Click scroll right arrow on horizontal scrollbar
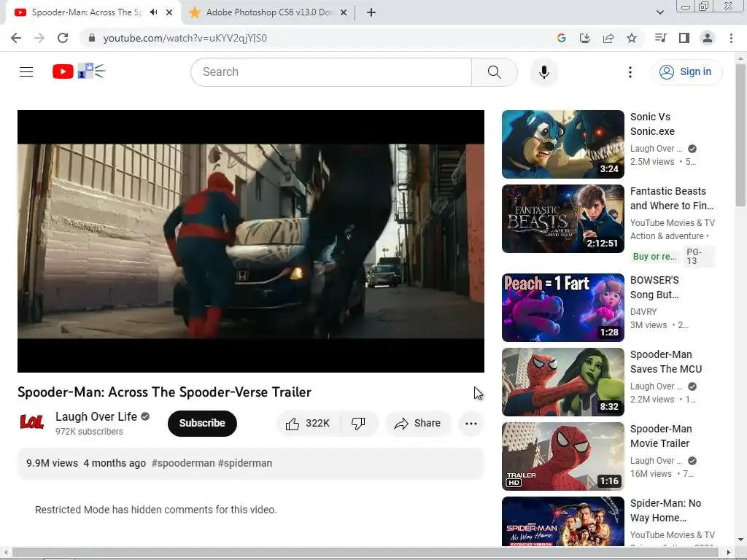Image resolution: width=747 pixels, height=560 pixels. coord(729,553)
